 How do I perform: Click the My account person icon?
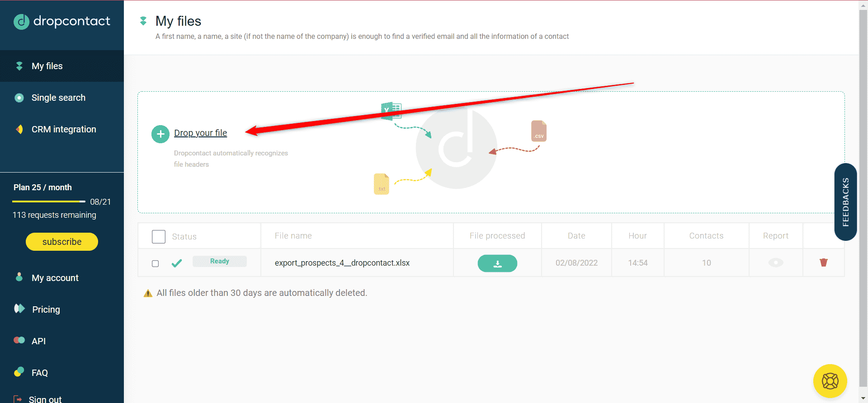pos(19,276)
